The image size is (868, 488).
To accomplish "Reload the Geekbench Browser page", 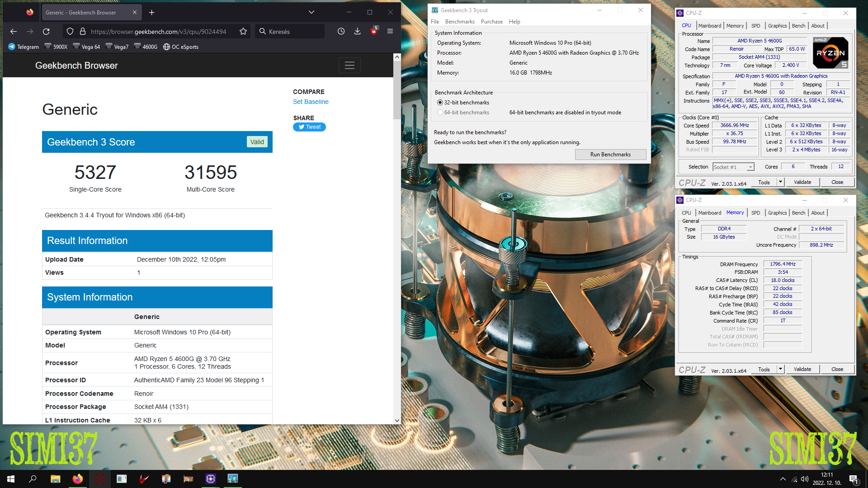I will pyautogui.click(x=46, y=31).
